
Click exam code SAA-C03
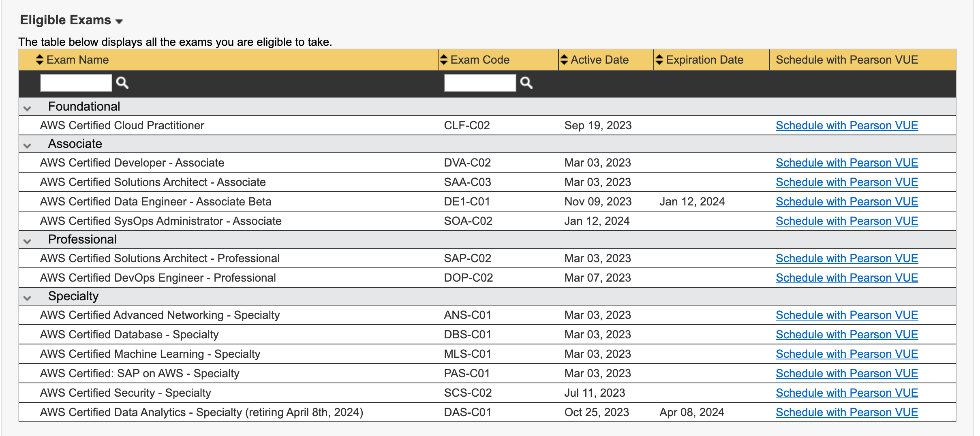(x=467, y=182)
